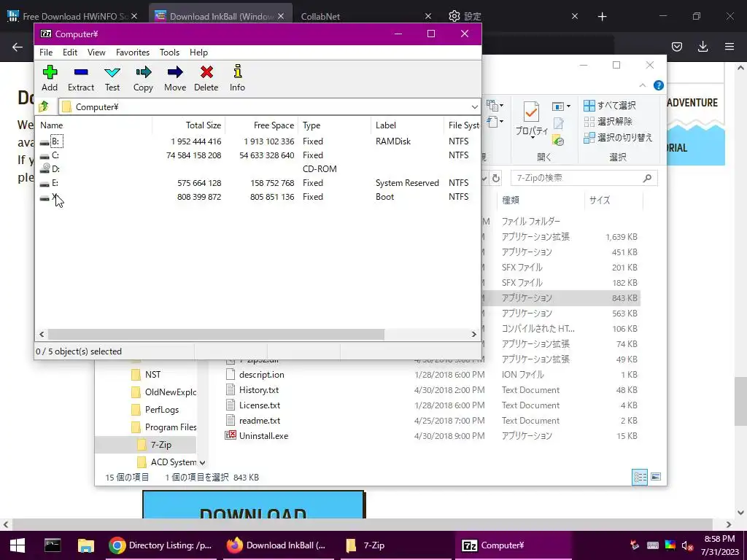
Task: Select drive B: in the 7-Zip list
Action: tap(55, 141)
